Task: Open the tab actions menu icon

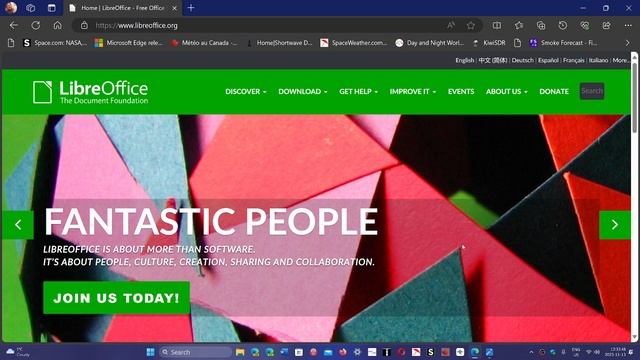Action: pos(51,8)
